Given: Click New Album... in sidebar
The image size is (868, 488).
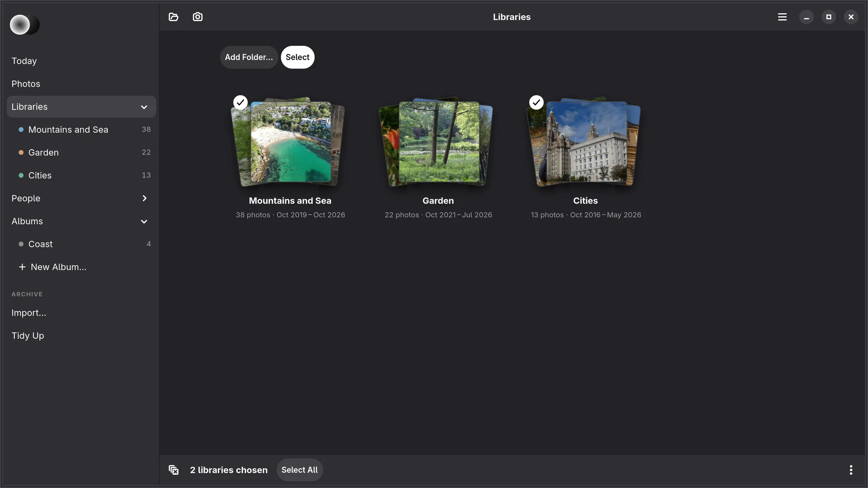Looking at the screenshot, I should pyautogui.click(x=81, y=267).
